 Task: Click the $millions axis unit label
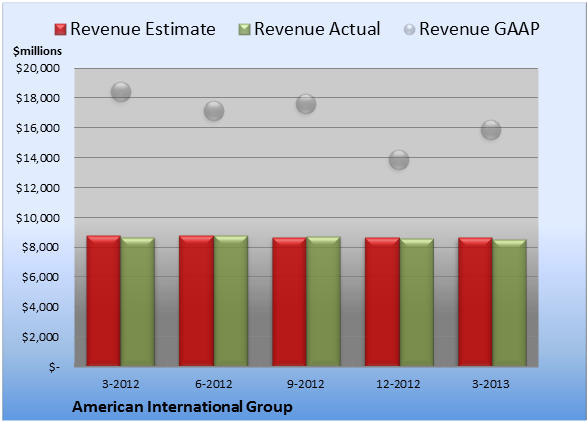pyautogui.click(x=38, y=51)
